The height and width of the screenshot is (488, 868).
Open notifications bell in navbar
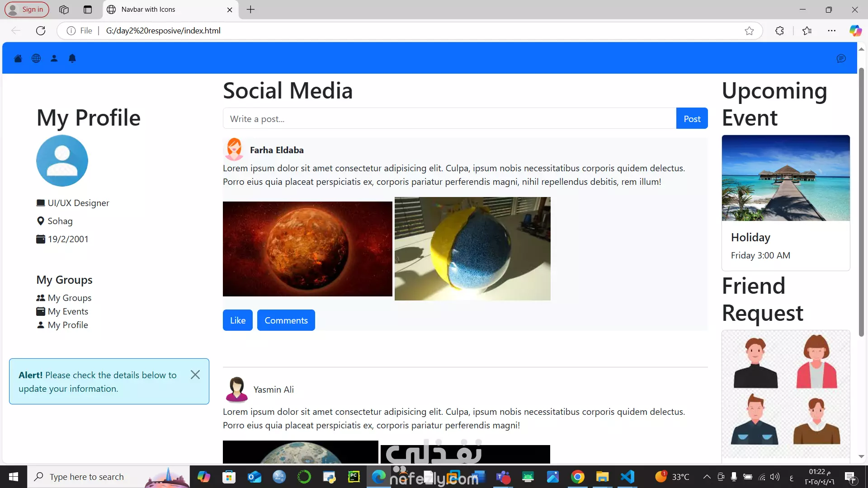tap(72, 58)
